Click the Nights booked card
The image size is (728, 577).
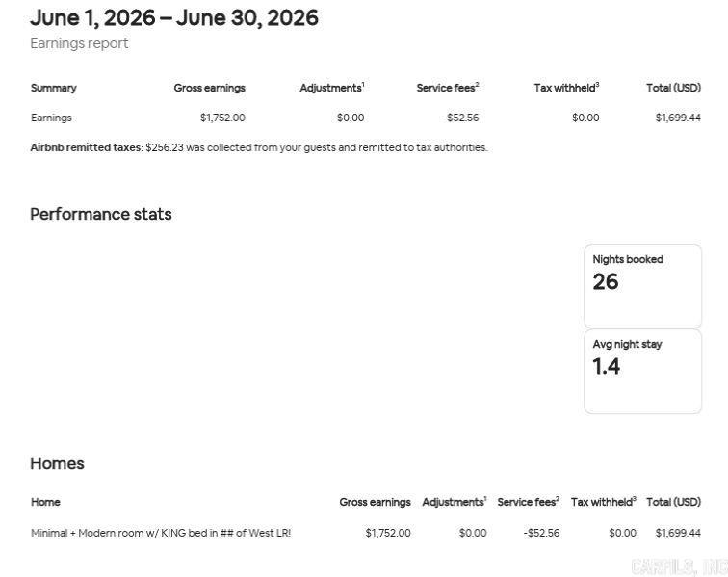coord(642,286)
